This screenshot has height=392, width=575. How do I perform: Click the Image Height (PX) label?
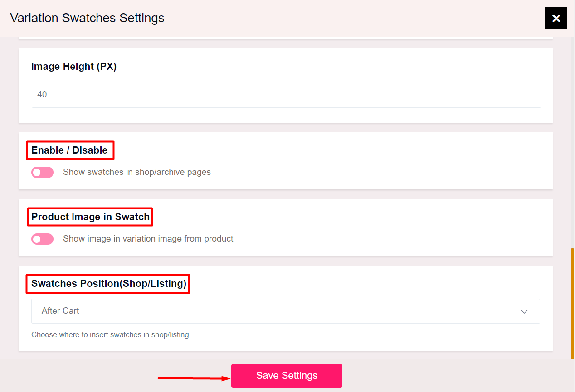pyautogui.click(x=73, y=66)
